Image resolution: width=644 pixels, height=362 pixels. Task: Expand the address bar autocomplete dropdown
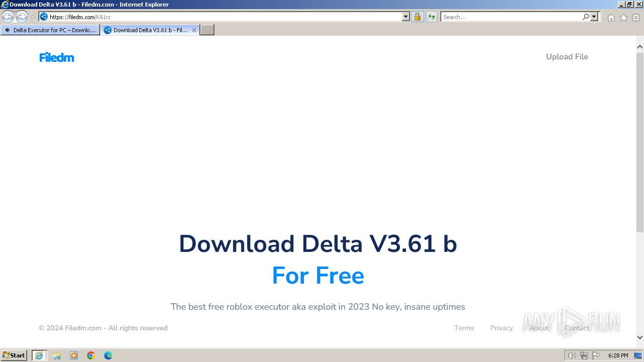point(406,17)
